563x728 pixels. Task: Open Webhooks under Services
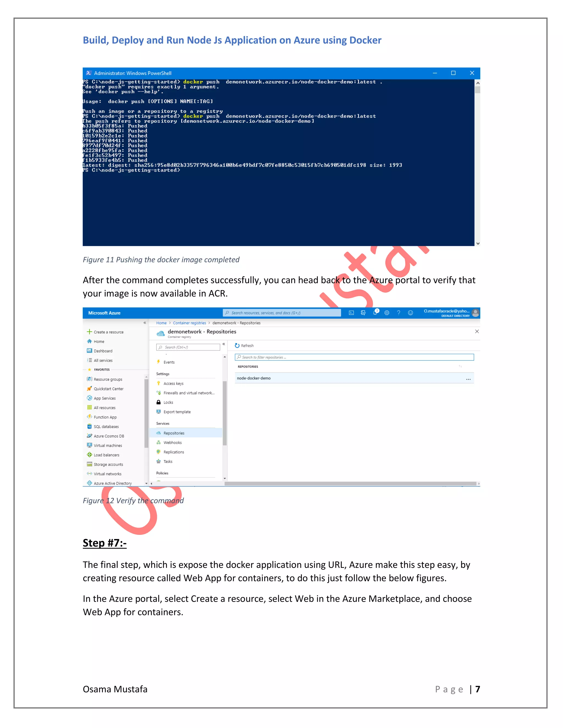pyautogui.click(x=173, y=443)
